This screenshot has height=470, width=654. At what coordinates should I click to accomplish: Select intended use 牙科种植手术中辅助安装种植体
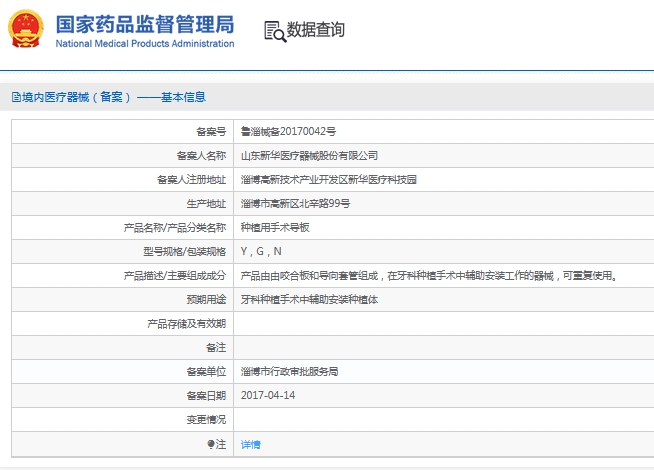point(309,299)
